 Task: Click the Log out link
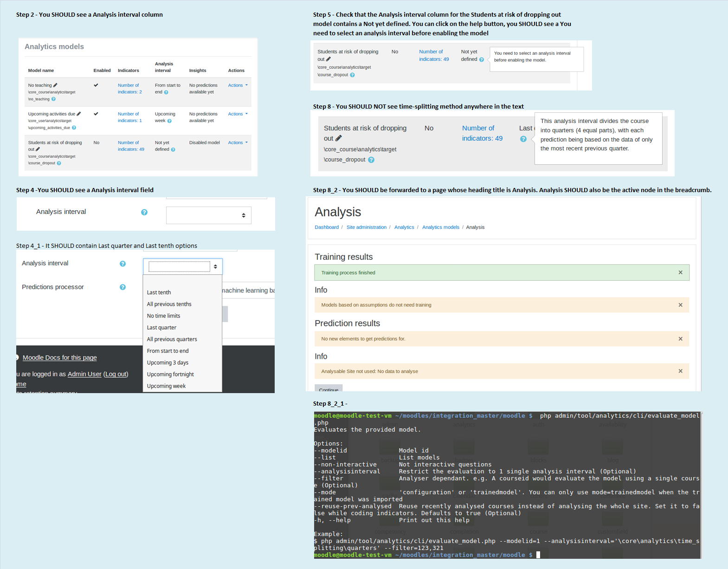click(x=116, y=374)
